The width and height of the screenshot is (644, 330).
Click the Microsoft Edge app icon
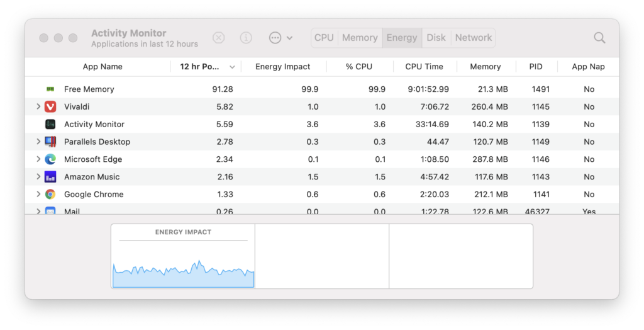51,159
